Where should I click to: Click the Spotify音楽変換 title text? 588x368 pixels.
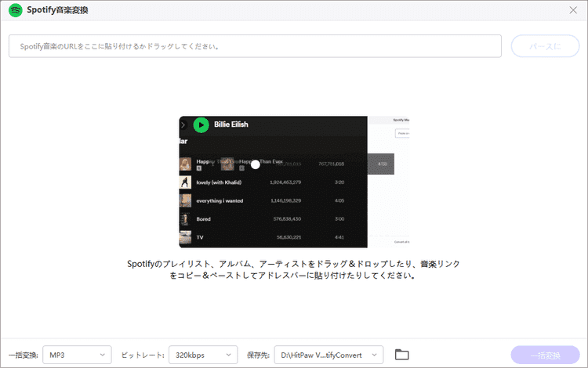click(57, 10)
